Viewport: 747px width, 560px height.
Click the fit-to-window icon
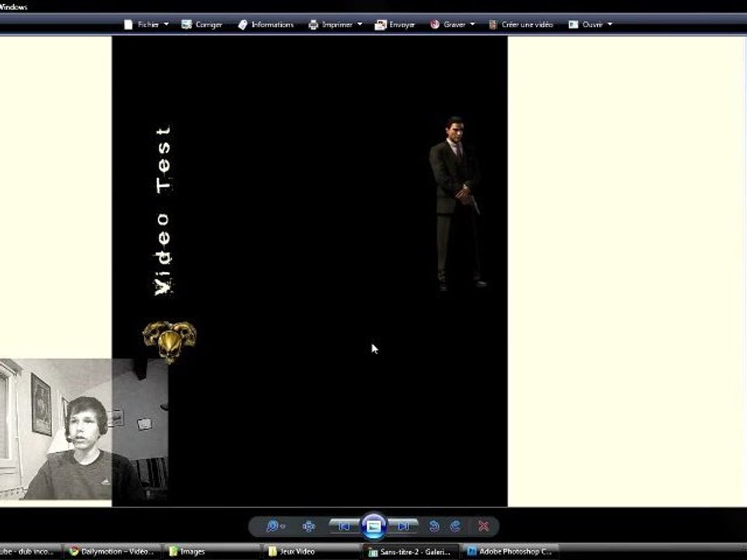click(309, 527)
